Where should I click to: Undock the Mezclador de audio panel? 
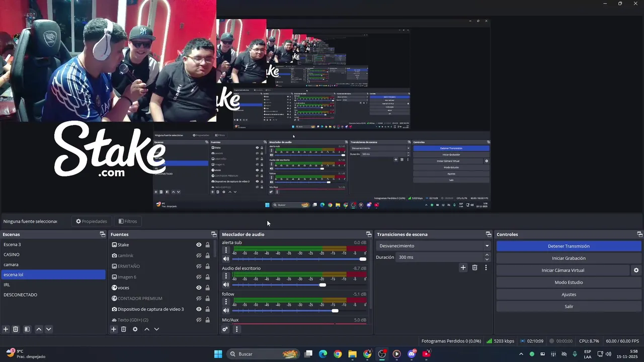[x=369, y=234]
